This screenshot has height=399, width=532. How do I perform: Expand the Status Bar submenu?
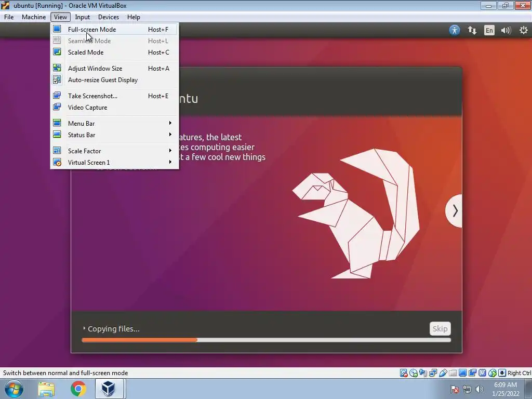point(114,135)
